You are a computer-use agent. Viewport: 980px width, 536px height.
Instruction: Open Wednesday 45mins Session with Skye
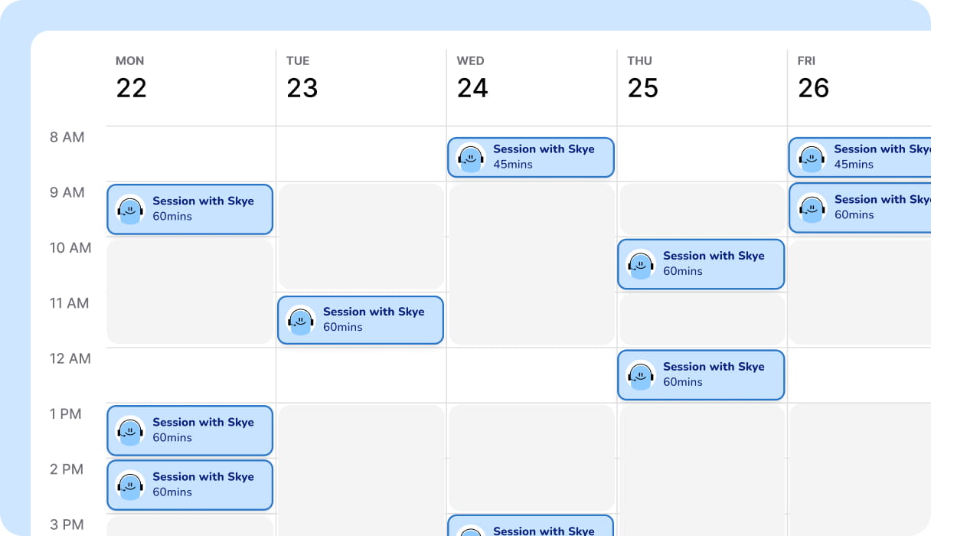(531, 157)
